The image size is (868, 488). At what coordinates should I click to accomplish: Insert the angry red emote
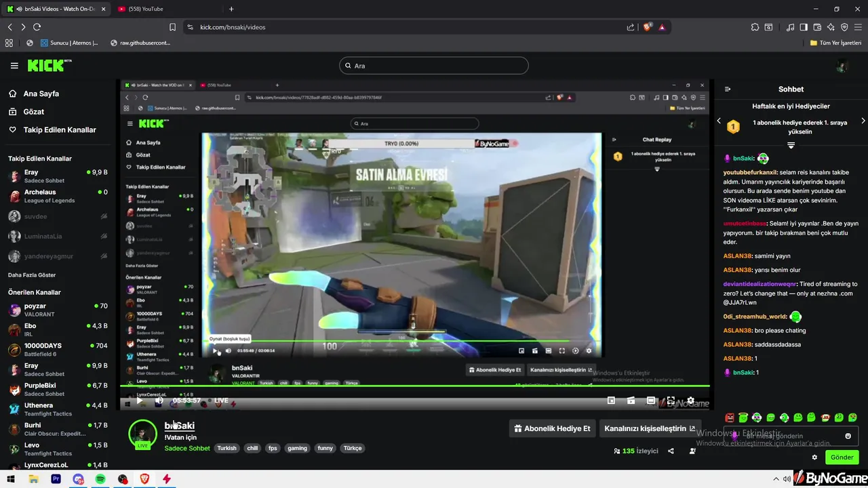click(x=730, y=418)
